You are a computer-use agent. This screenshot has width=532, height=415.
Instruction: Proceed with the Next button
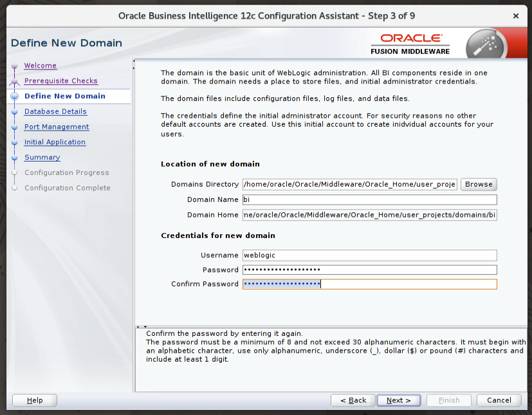pos(398,400)
